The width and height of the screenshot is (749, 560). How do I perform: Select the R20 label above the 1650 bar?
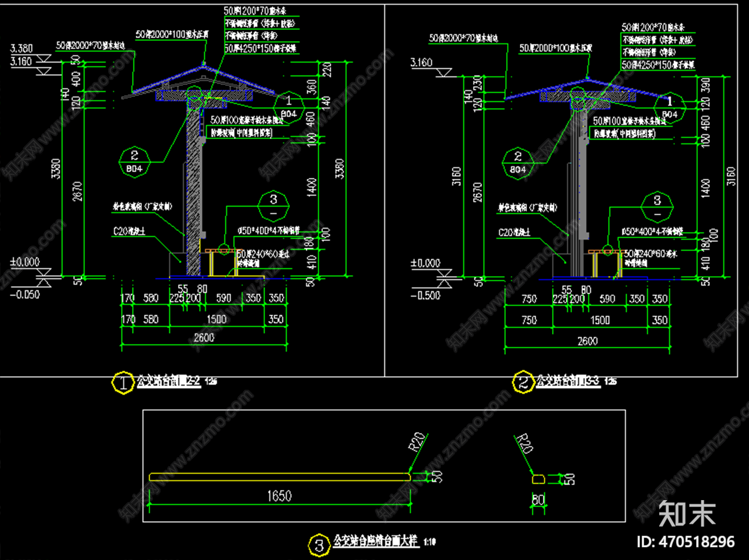point(417,442)
